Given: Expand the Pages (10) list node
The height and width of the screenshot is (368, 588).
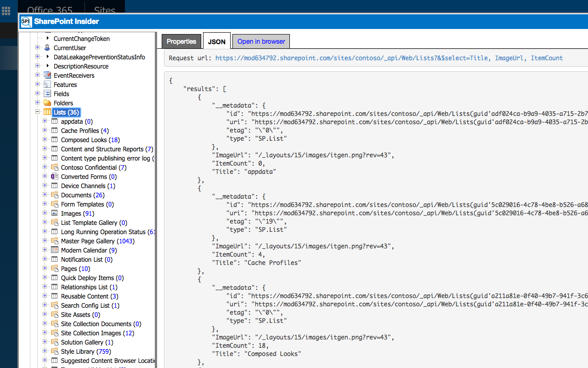Looking at the screenshot, I should pos(45,268).
